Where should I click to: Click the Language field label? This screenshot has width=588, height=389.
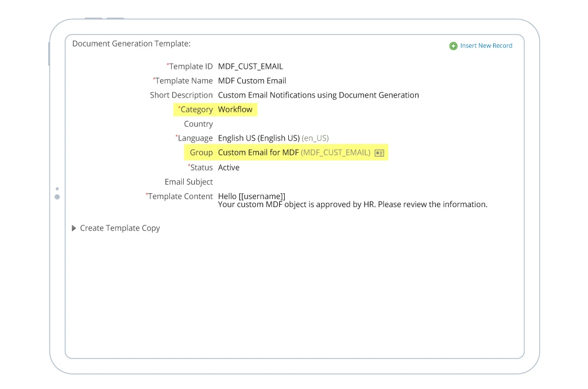tap(194, 138)
